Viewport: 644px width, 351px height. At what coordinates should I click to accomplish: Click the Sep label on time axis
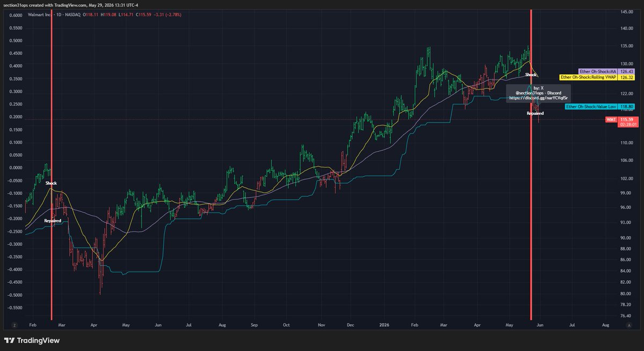point(254,325)
